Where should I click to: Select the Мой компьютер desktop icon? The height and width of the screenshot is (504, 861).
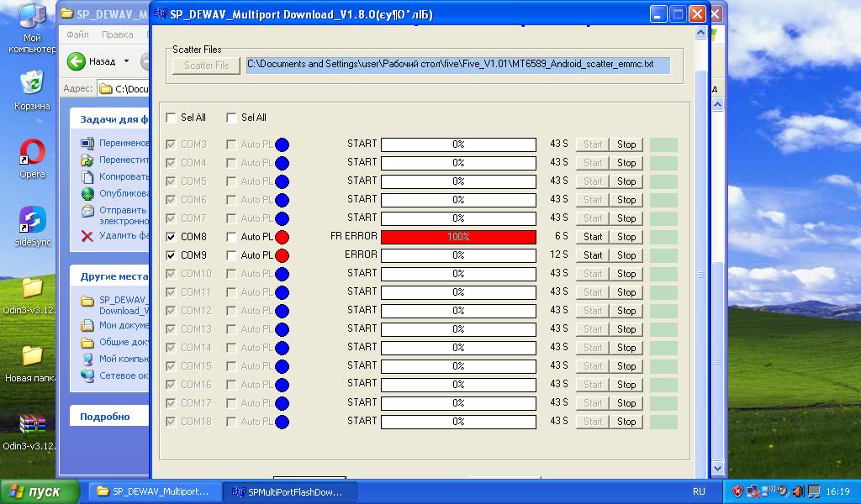[32, 17]
